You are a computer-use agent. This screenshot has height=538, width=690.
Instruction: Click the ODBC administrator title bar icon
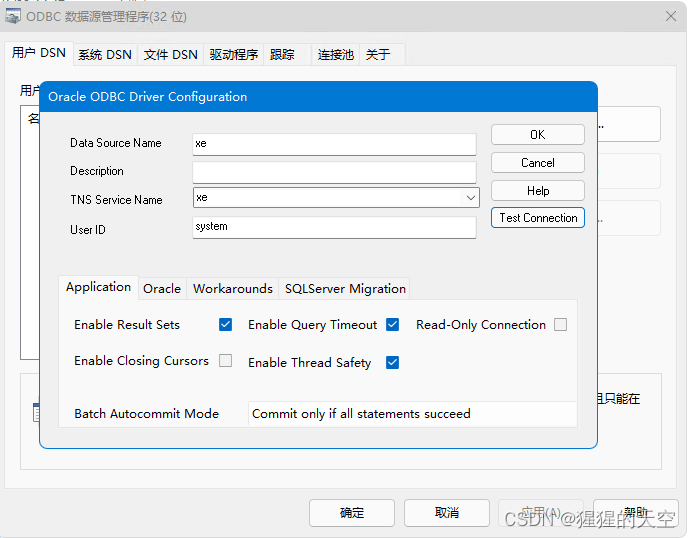coord(12,16)
